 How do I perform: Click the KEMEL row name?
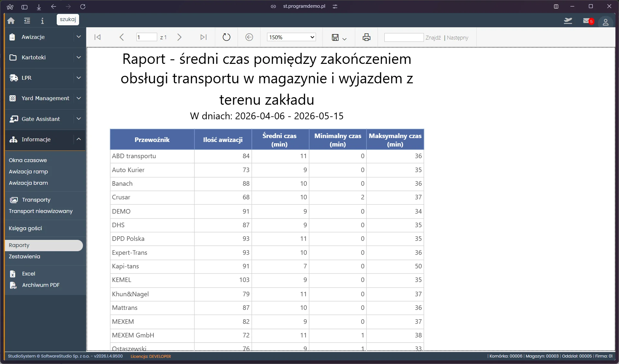122,280
